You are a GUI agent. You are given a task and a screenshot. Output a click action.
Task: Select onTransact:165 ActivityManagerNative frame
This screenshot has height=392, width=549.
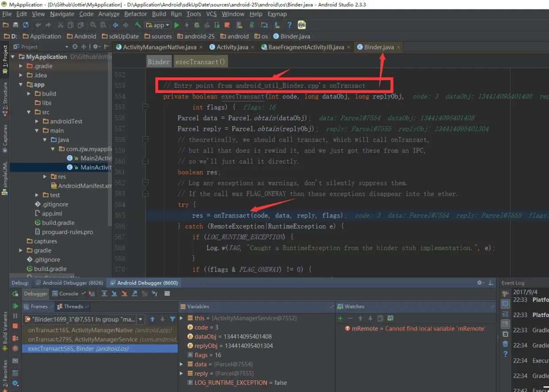point(100,330)
